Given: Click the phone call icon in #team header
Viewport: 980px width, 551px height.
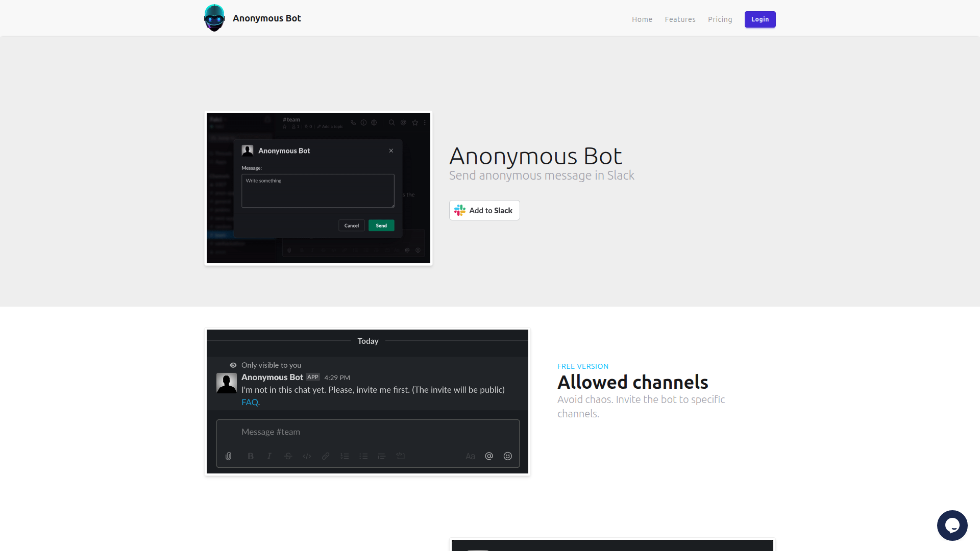Looking at the screenshot, I should (x=353, y=122).
